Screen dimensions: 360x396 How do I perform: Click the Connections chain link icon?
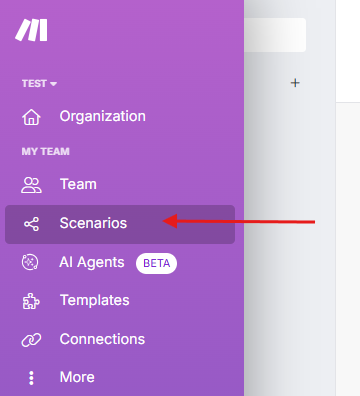(x=31, y=340)
